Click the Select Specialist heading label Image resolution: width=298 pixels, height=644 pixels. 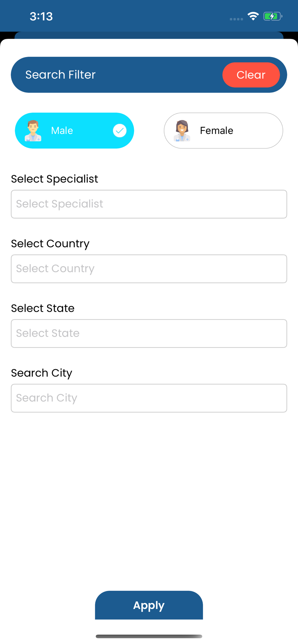[x=55, y=179]
